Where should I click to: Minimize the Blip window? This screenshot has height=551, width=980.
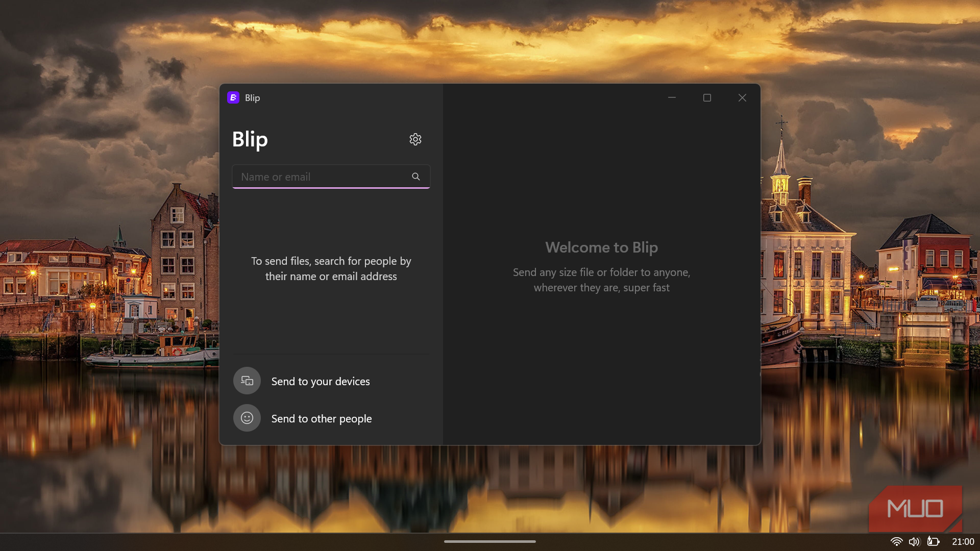(672, 97)
